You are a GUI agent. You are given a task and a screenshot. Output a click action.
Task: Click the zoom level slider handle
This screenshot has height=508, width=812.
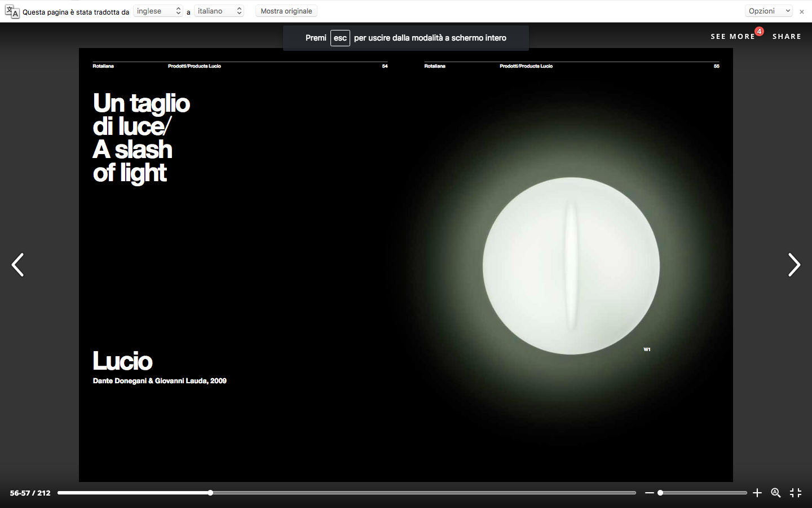pos(660,493)
